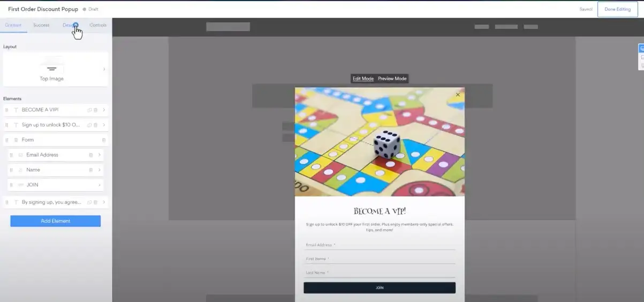Select Edit Mode above the popup
The width and height of the screenshot is (644, 302).
click(x=363, y=79)
